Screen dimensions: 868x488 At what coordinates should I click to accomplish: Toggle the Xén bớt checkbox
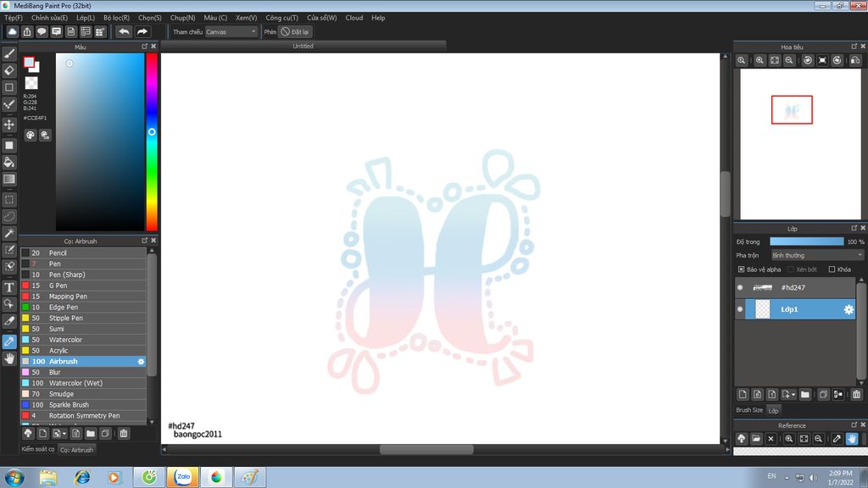click(x=791, y=269)
